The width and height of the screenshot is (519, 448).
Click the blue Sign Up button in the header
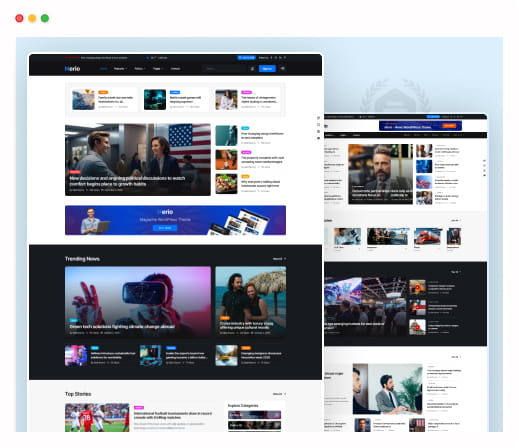267,69
